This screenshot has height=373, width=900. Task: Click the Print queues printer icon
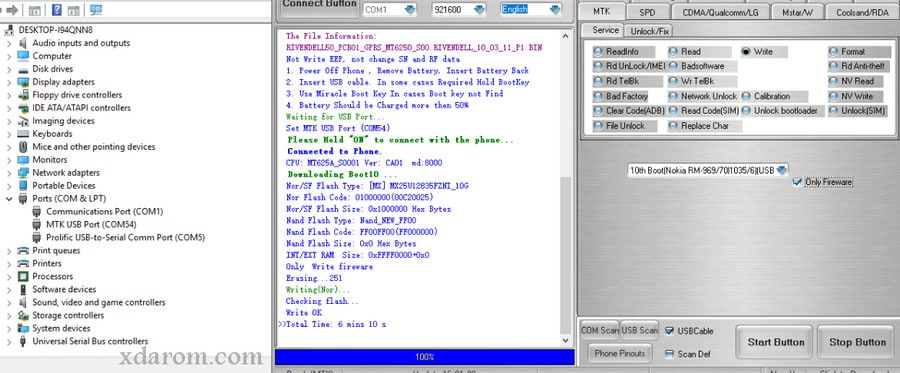pos(23,251)
